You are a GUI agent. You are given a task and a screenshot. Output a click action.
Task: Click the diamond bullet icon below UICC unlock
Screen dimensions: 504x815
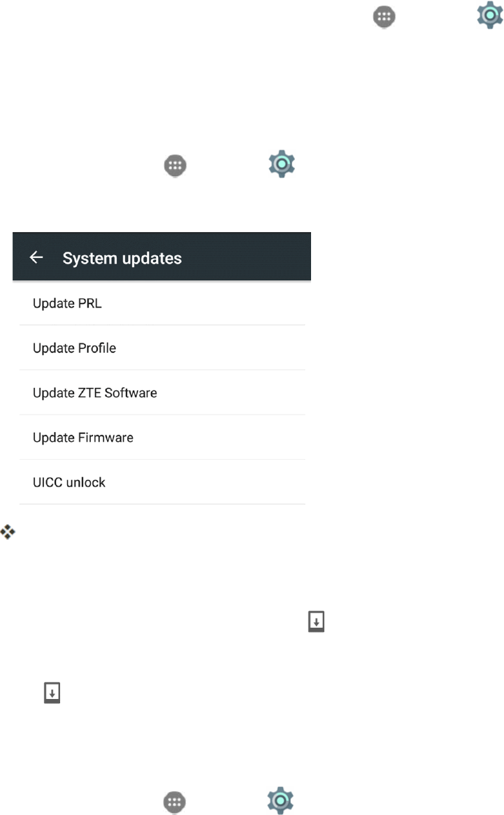[x=8, y=532]
